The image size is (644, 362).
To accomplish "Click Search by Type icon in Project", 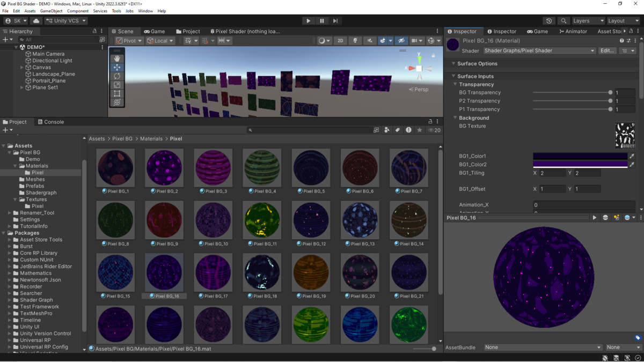I will coord(387,130).
